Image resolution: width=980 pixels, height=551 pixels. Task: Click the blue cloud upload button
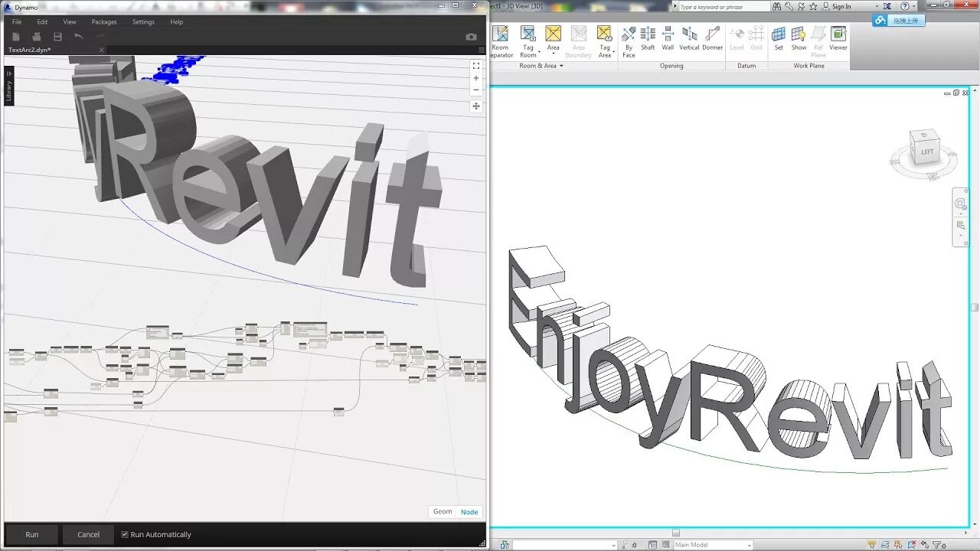tap(900, 21)
